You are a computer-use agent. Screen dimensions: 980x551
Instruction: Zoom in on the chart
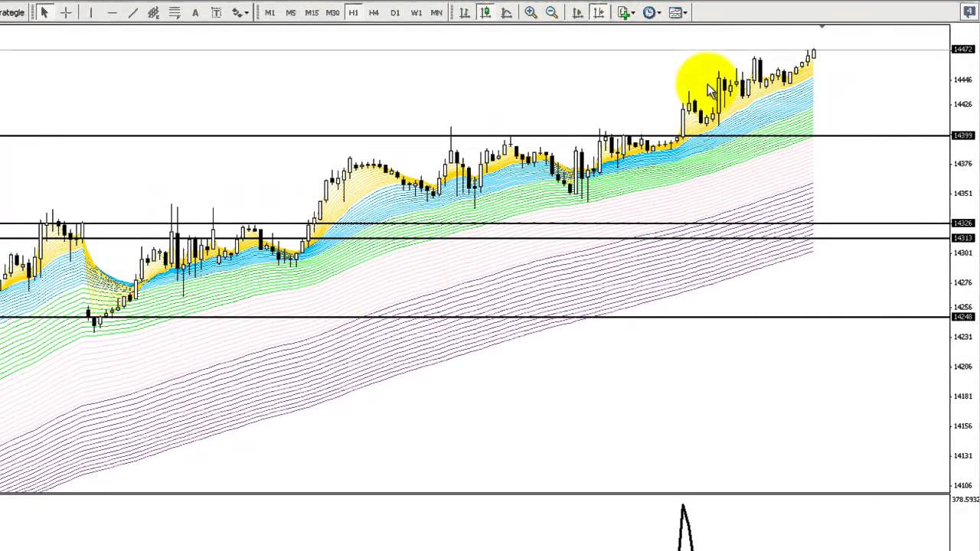(x=531, y=12)
